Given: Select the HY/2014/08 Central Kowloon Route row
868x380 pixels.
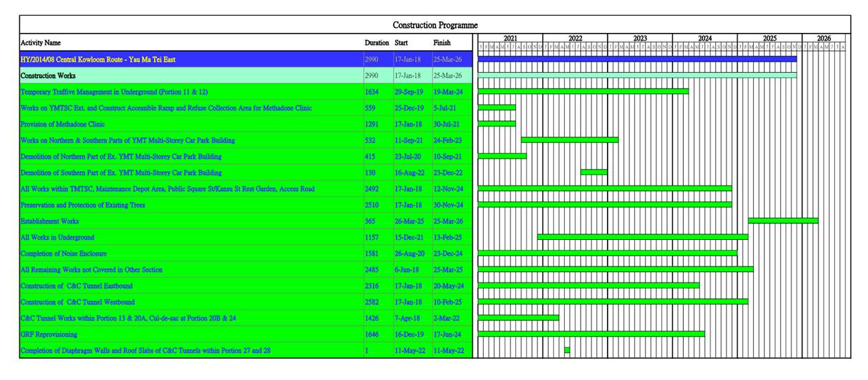Looking at the screenshot, I should pyautogui.click(x=98, y=60).
